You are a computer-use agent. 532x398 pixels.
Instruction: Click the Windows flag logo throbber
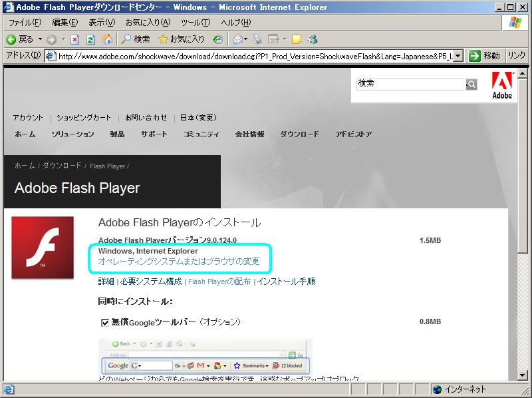coord(515,23)
